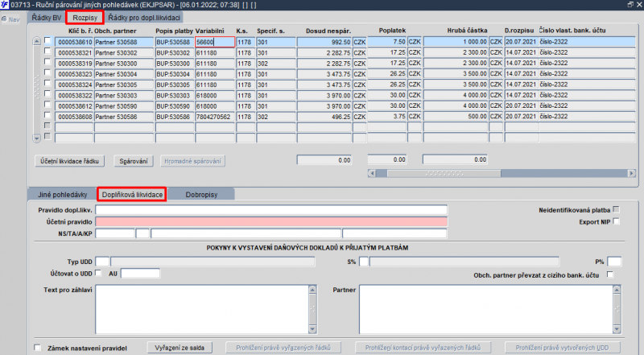
Task: Click scroll up arrow of Text pro záhlaví
Action: point(312,290)
